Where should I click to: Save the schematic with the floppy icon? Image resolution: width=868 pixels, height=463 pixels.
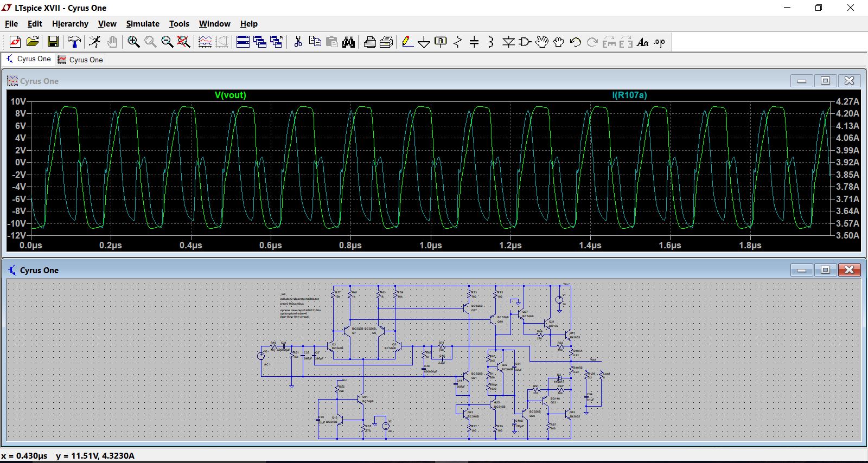53,42
